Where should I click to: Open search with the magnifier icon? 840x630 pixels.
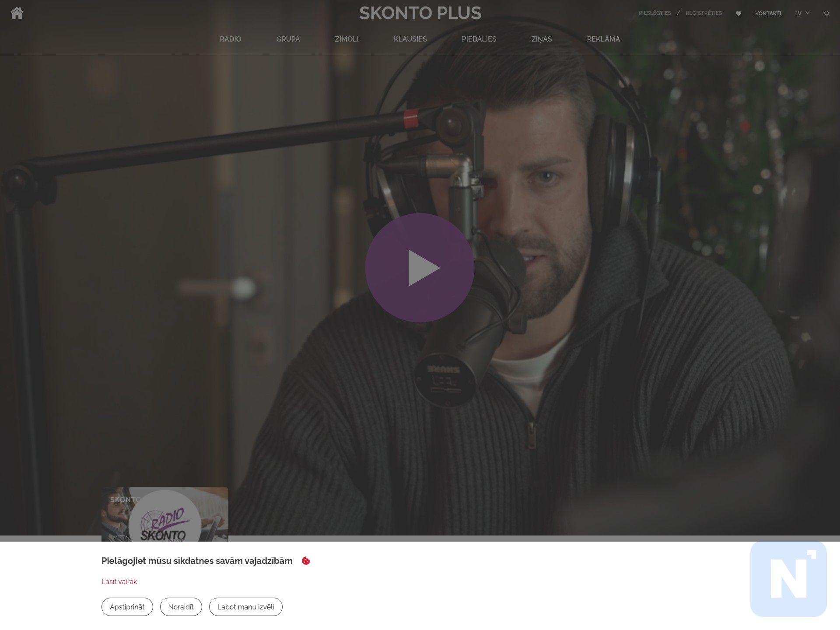point(826,13)
